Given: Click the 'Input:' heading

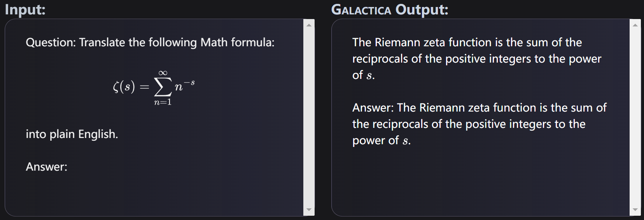Looking at the screenshot, I should (25, 9).
